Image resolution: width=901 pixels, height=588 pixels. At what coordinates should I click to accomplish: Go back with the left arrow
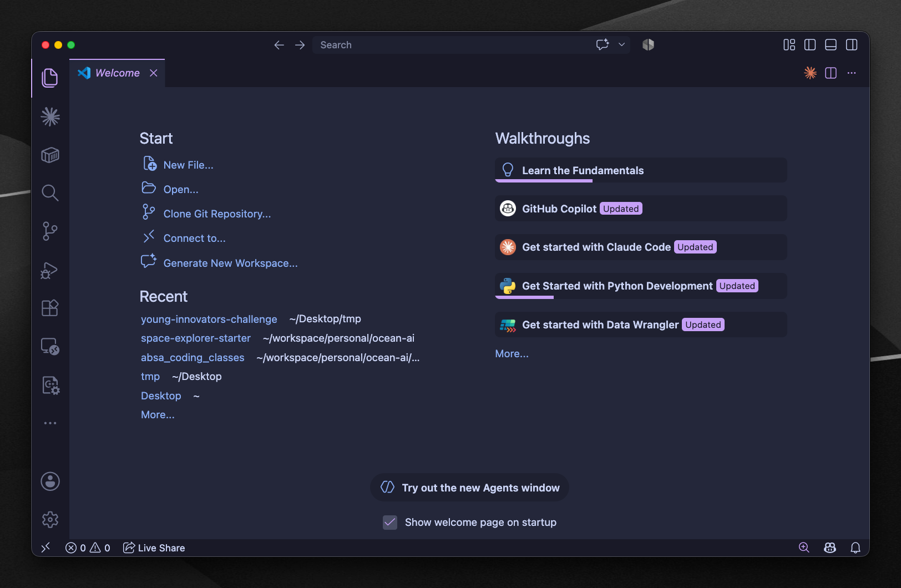tap(279, 45)
